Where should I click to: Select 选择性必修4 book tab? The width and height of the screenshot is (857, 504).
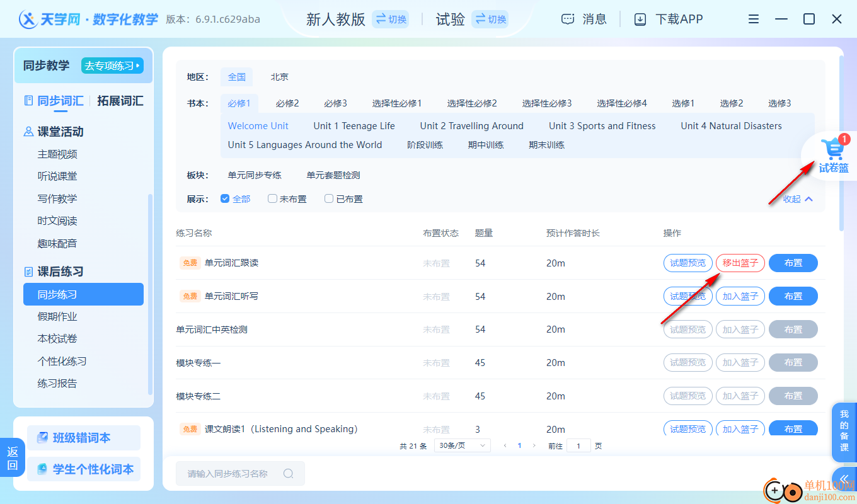click(x=622, y=103)
